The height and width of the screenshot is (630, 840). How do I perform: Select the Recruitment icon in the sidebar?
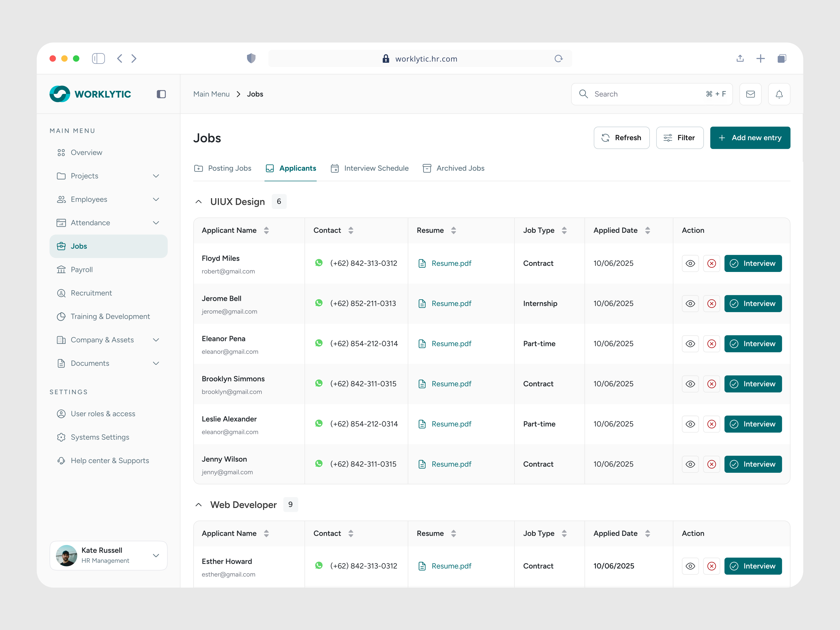(61, 293)
